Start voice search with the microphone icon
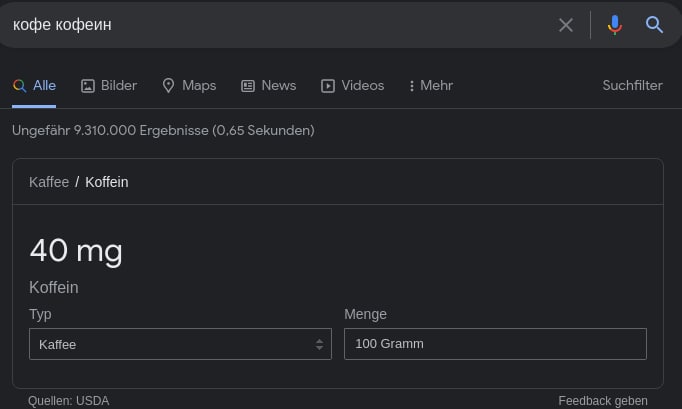The image size is (682, 409). (615, 25)
